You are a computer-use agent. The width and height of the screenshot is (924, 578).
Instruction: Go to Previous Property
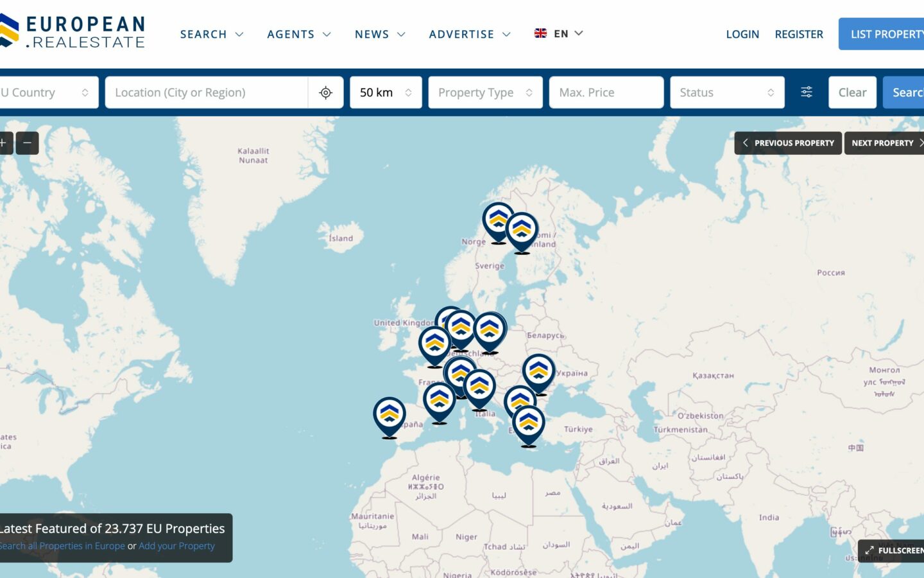(x=788, y=143)
